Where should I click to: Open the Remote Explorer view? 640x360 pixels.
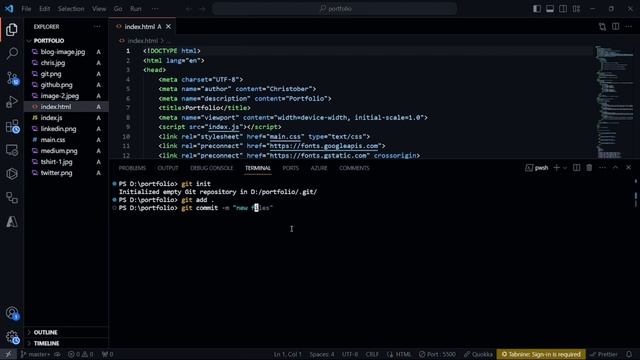coord(12,150)
